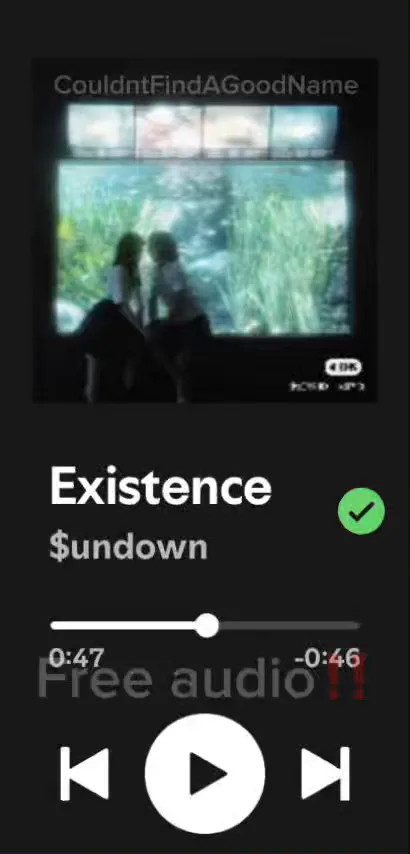Open the album cover artwork

(205, 230)
